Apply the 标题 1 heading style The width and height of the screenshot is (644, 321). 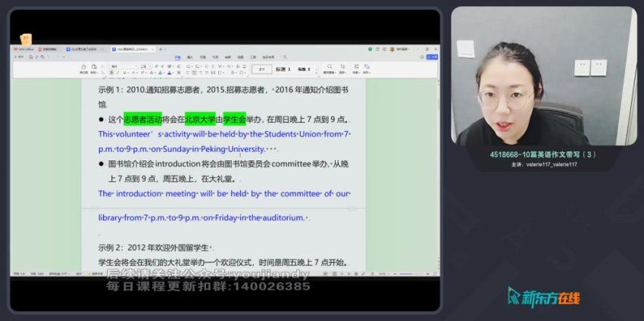pos(283,69)
